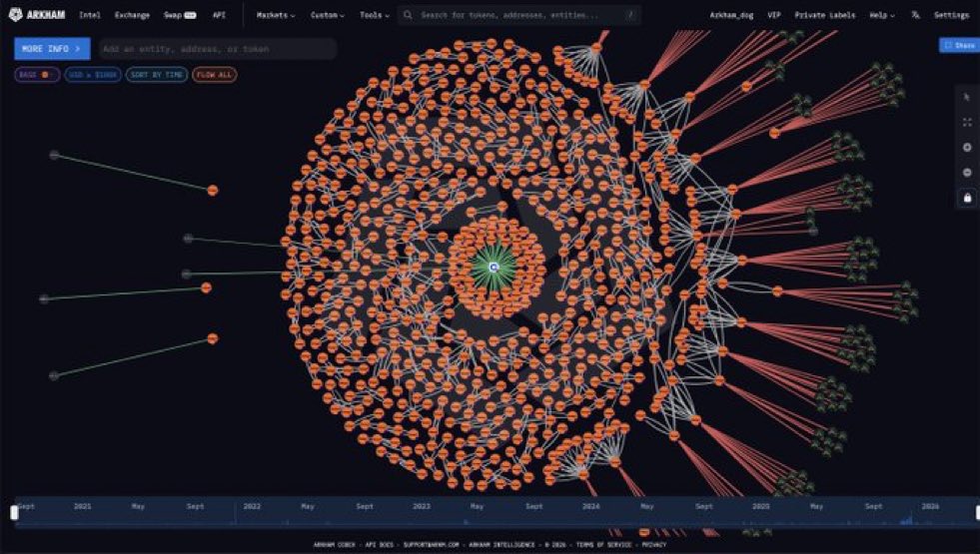Expand the Markets dropdown
The width and height of the screenshot is (980, 554).
276,15
